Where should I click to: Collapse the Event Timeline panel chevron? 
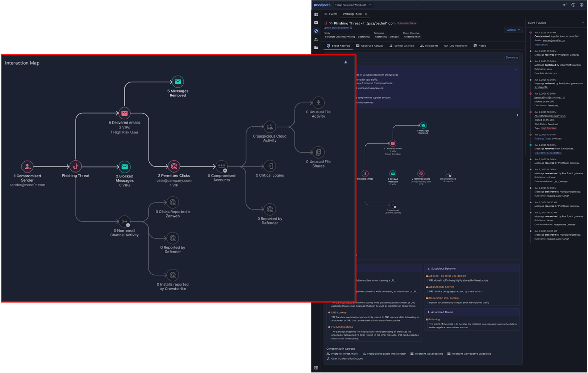pyautogui.click(x=583, y=23)
